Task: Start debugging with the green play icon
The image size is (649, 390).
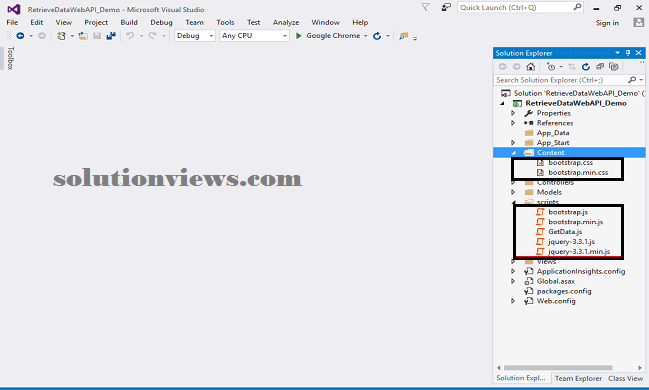Action: coord(298,36)
